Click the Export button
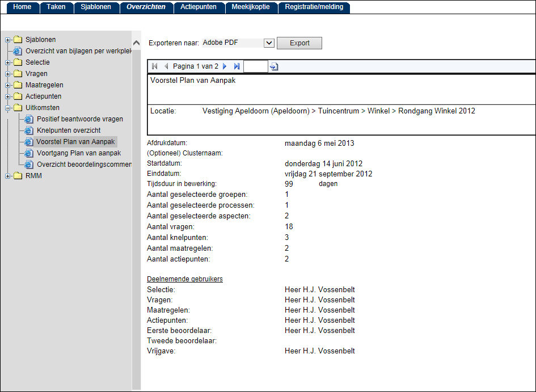This screenshot has height=392, width=536. tap(300, 43)
